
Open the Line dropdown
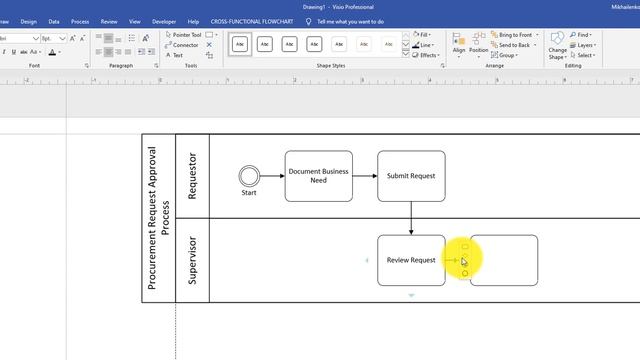click(x=423, y=45)
